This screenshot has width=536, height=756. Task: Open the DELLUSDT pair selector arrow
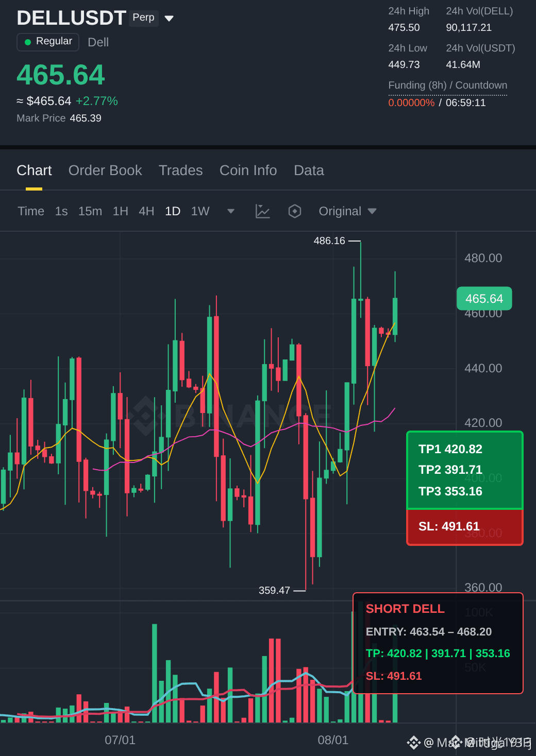pos(169,19)
